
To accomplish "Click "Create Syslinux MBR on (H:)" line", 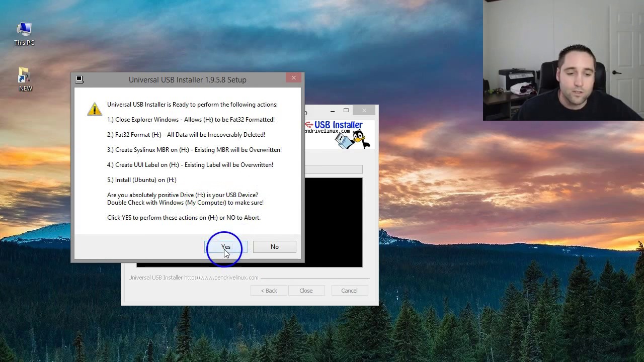I will click(194, 150).
